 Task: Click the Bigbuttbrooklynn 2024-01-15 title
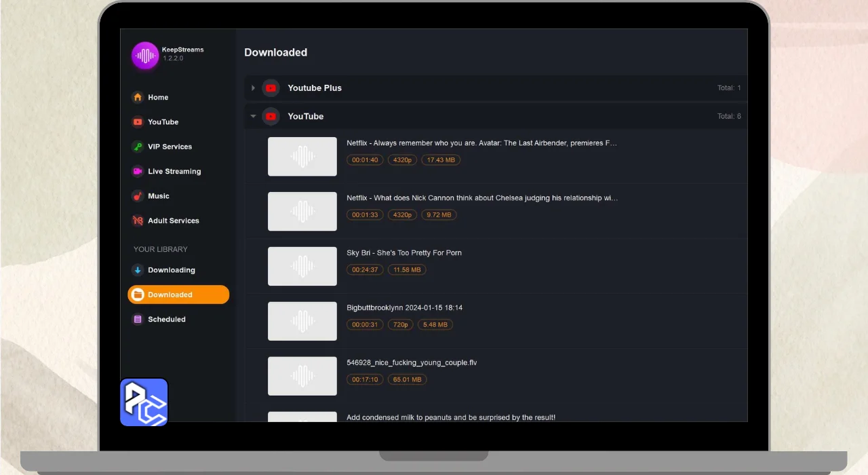point(405,308)
